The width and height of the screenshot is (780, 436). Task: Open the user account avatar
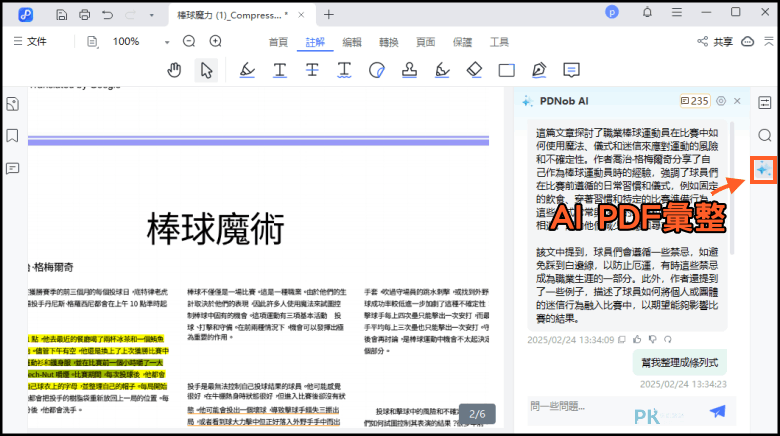coord(612,12)
